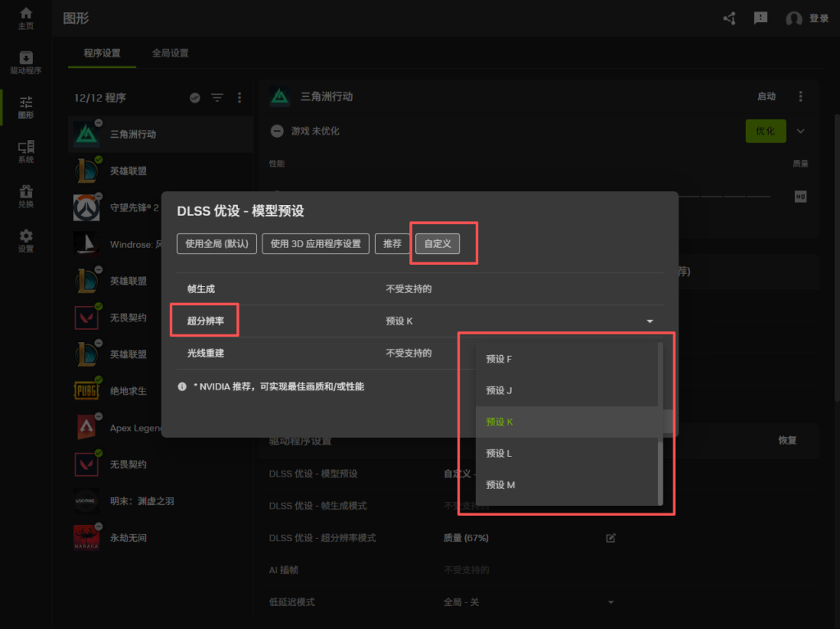The height and width of the screenshot is (629, 840).
Task: Select 预设 J option
Action: pos(499,390)
